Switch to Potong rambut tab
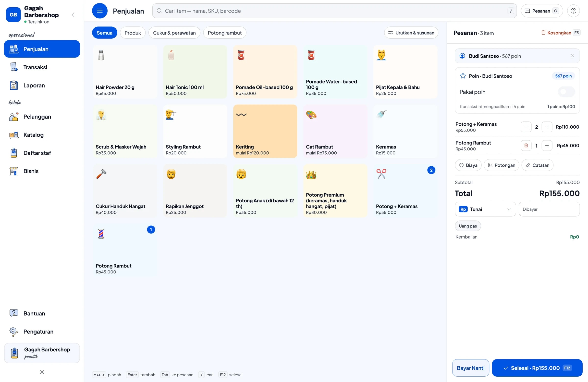This screenshot has width=588, height=382. [225, 33]
